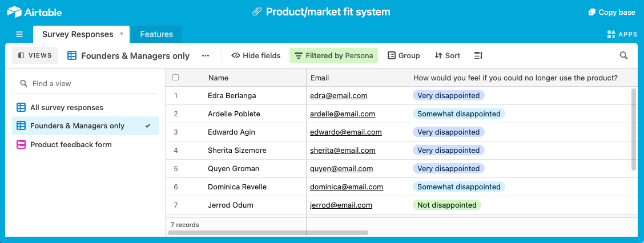The height and width of the screenshot is (243, 644).
Task: Click the search magnifier icon in toolbar
Action: click(623, 55)
